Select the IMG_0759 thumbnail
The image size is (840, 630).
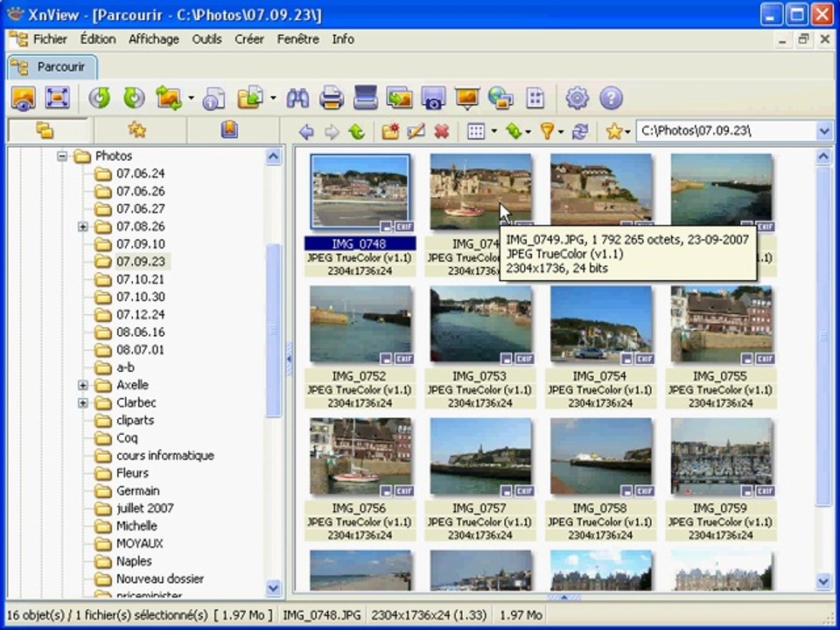tap(721, 457)
